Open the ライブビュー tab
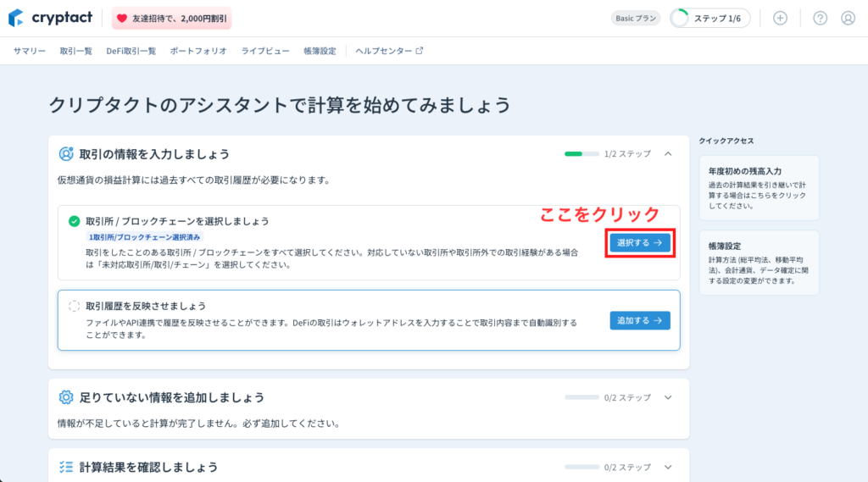The width and height of the screenshot is (868, 482). coord(265,51)
